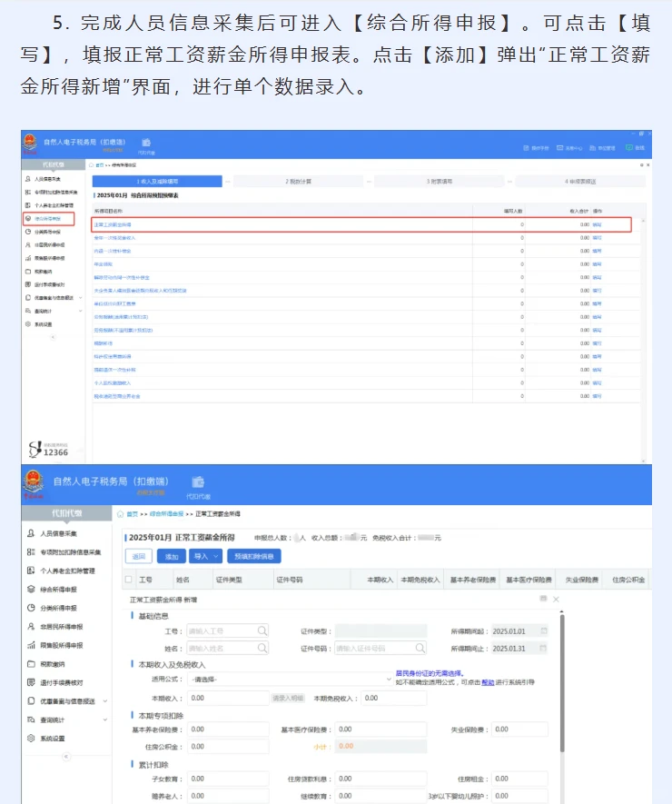Click 专项附加扣除信息采集 icon on 正常工资薪金所得 page
The width and height of the screenshot is (672, 804).
tap(31, 551)
